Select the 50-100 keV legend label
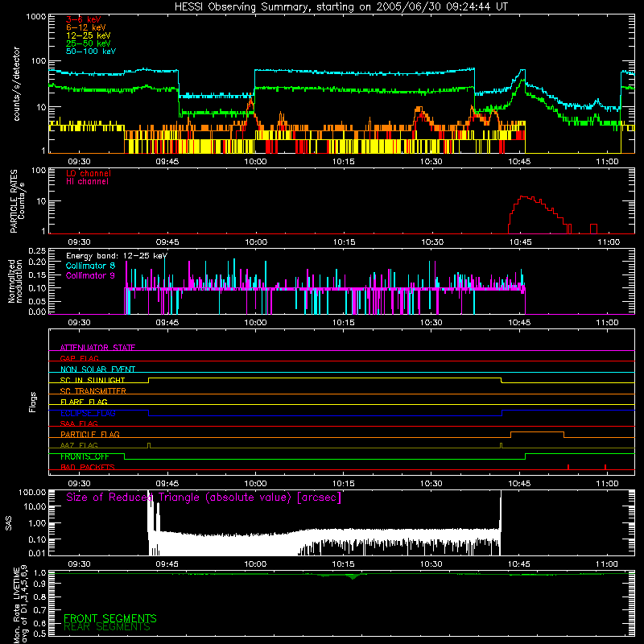The image size is (644, 644). coord(90,52)
